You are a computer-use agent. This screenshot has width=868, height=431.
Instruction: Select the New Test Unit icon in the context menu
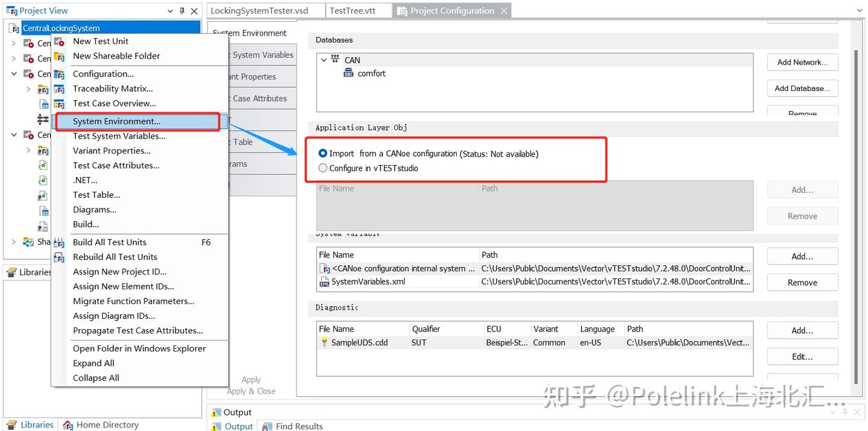tap(59, 41)
